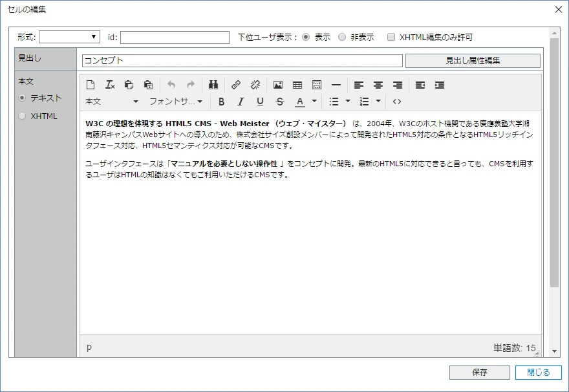The height and width of the screenshot is (392, 569).
Task: Click the Show blocks dotted-frame icon
Action: pyautogui.click(x=317, y=85)
